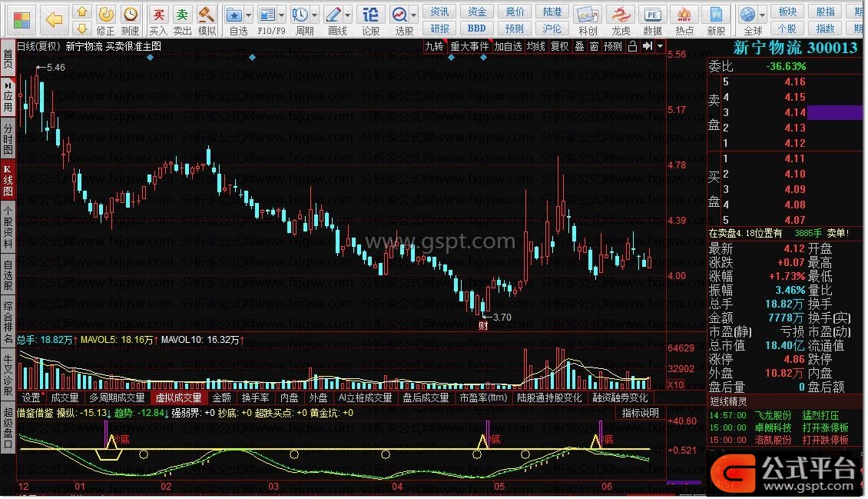The width and height of the screenshot is (868, 499).
Task: Open the 修正 correction tool
Action: coord(105,21)
